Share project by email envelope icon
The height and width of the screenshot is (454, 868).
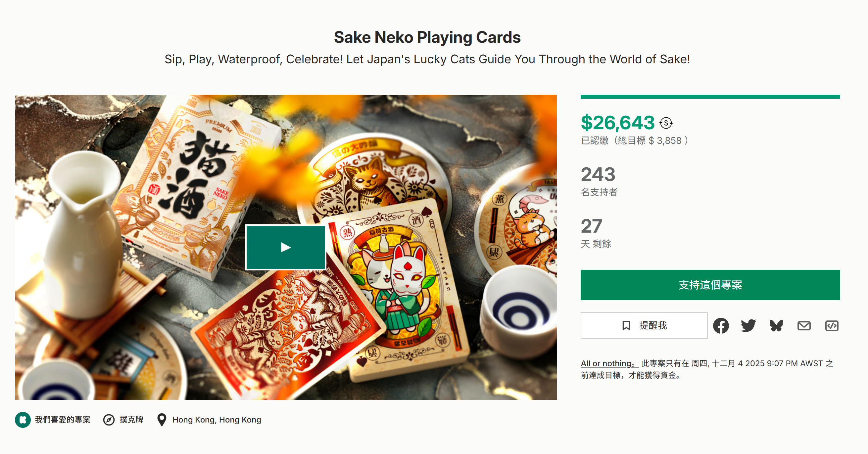(x=804, y=325)
